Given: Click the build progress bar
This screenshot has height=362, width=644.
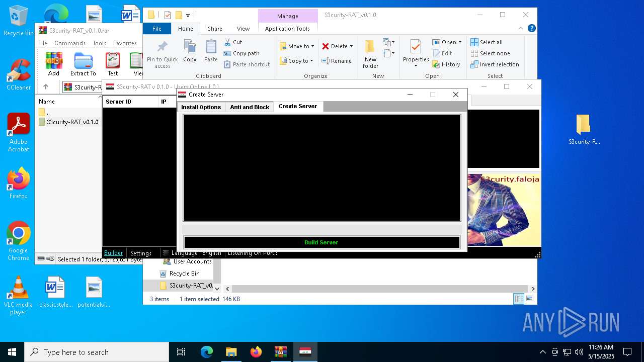Looking at the screenshot, I should 321,229.
